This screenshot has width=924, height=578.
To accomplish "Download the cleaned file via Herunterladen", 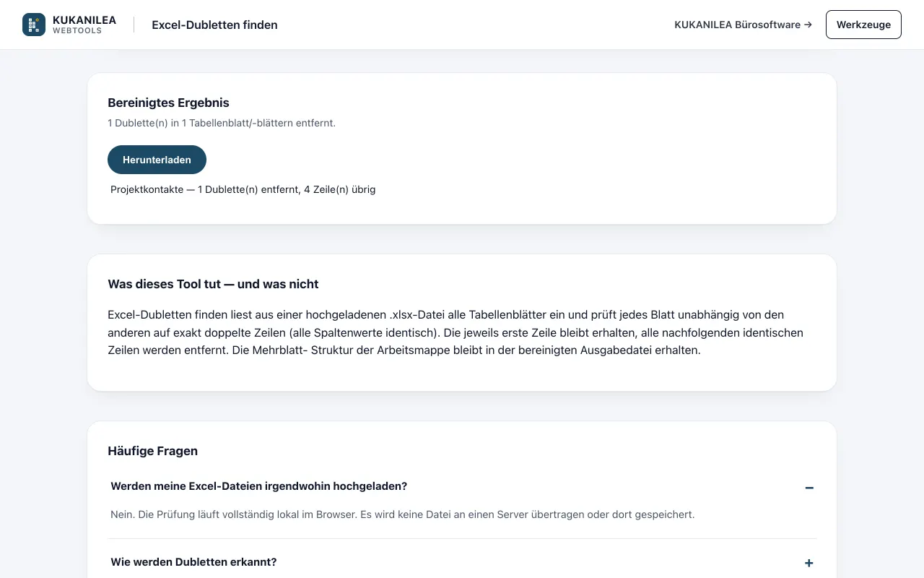I will coord(157,160).
